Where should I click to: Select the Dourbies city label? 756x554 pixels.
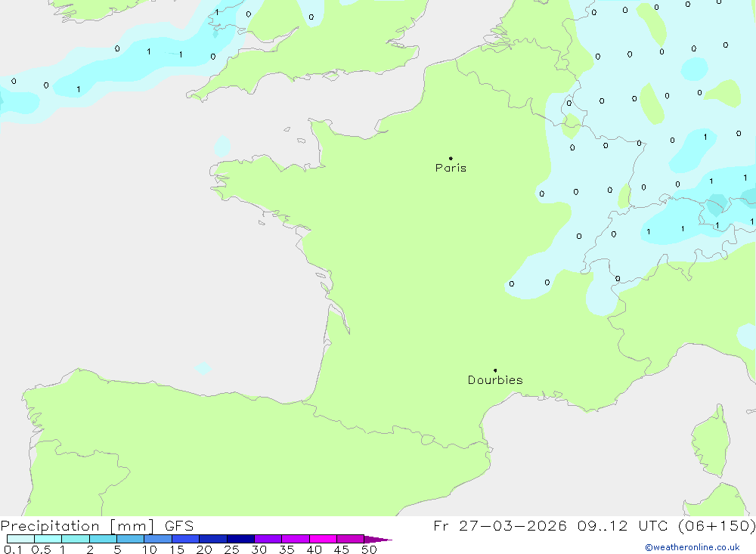coord(495,380)
